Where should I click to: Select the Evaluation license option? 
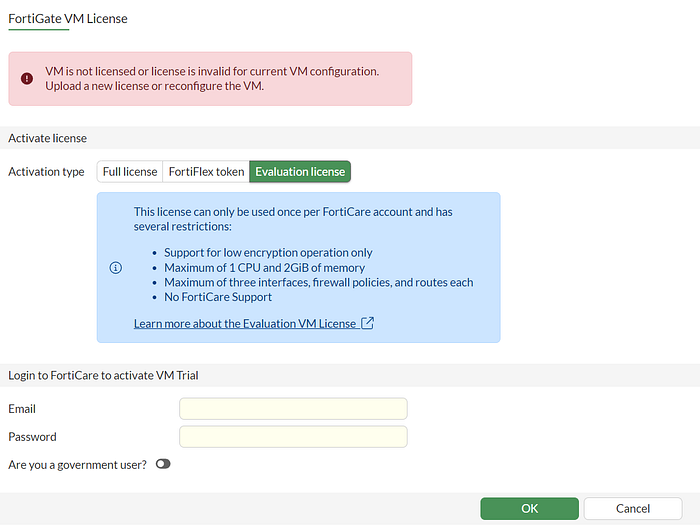300,171
